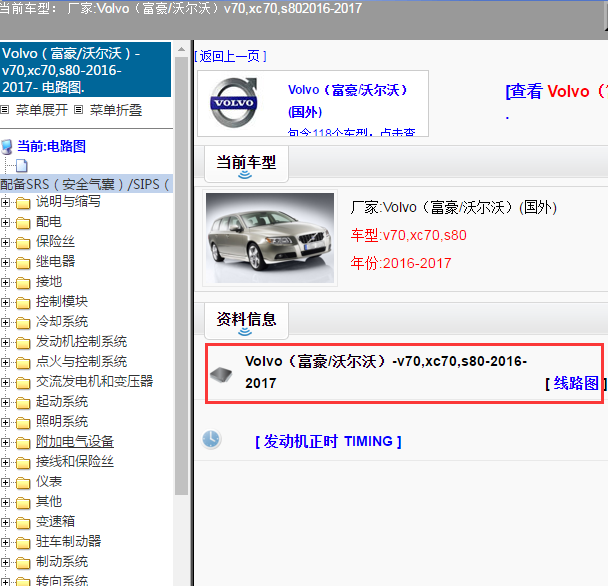The image size is (608, 586).
Task: Open 发动机正时 TIMING link
Action: pyautogui.click(x=328, y=441)
